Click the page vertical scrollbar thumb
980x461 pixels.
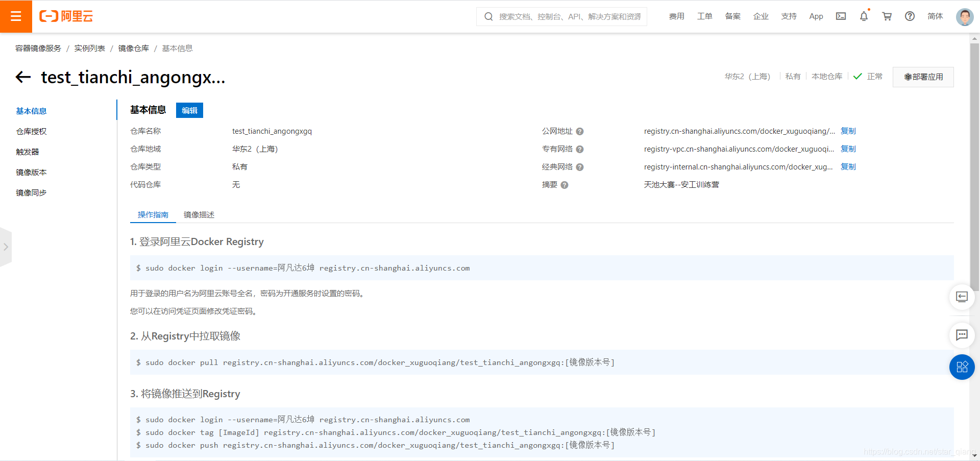click(975, 167)
